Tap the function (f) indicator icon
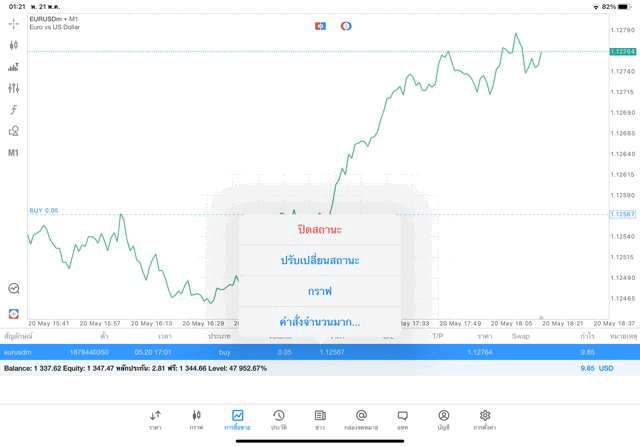 (x=14, y=110)
